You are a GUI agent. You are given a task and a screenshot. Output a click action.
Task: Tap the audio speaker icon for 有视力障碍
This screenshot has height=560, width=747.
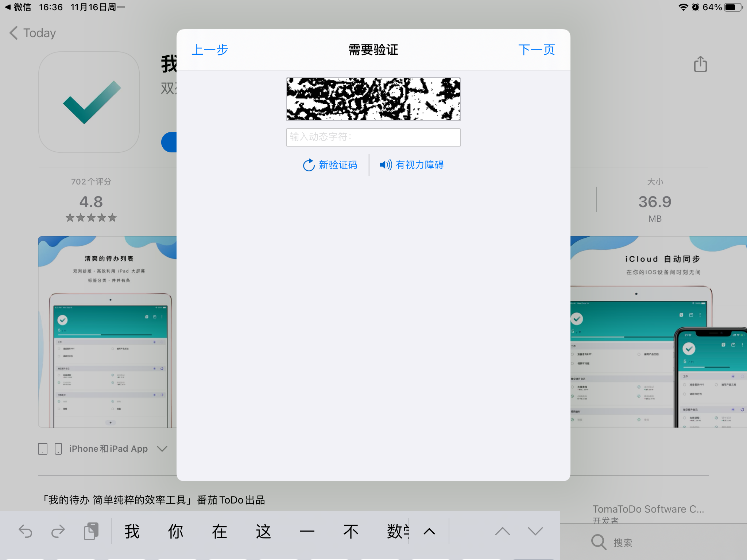click(x=386, y=165)
